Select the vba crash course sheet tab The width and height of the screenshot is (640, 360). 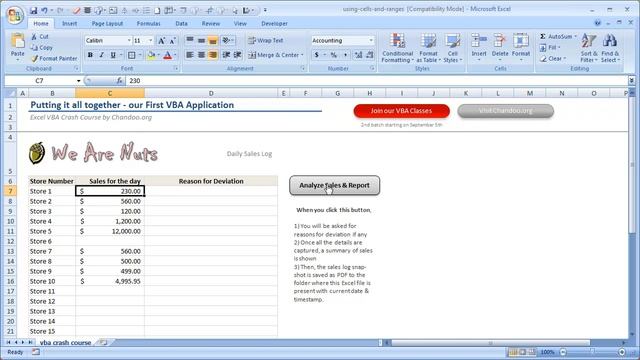(x=65, y=342)
